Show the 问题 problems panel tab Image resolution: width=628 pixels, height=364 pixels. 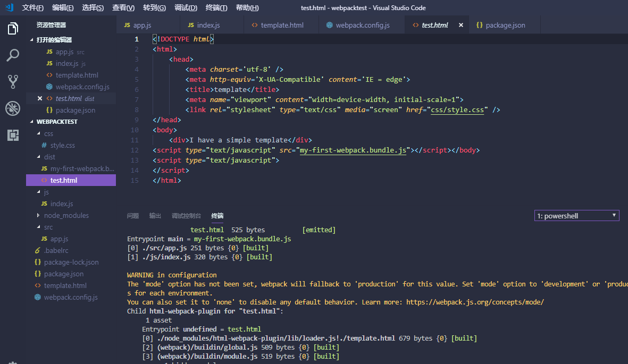pyautogui.click(x=133, y=216)
